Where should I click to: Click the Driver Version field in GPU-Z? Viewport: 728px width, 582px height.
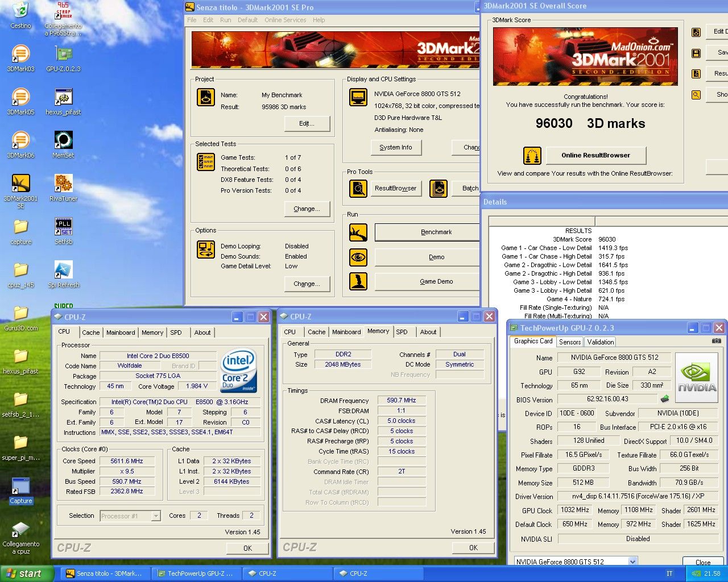coord(637,496)
